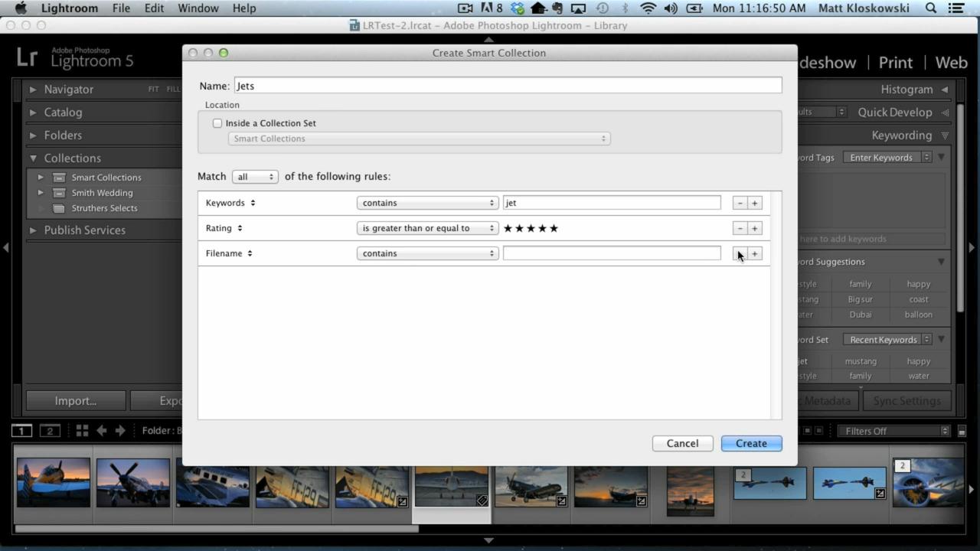Expand the Navigator panel
Image resolution: width=980 pixels, height=551 pixels.
(33, 90)
